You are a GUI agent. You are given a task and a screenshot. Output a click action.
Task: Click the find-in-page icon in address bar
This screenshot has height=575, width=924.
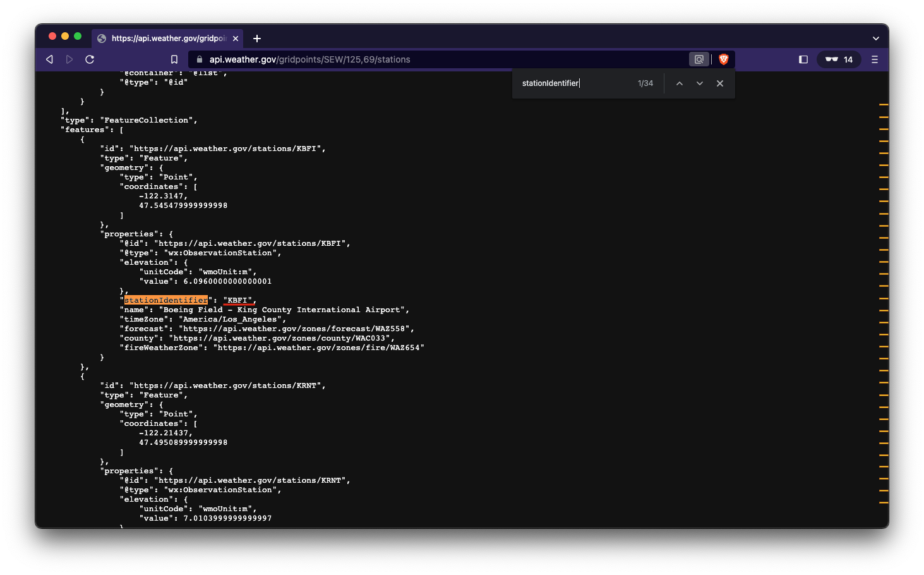tap(699, 59)
